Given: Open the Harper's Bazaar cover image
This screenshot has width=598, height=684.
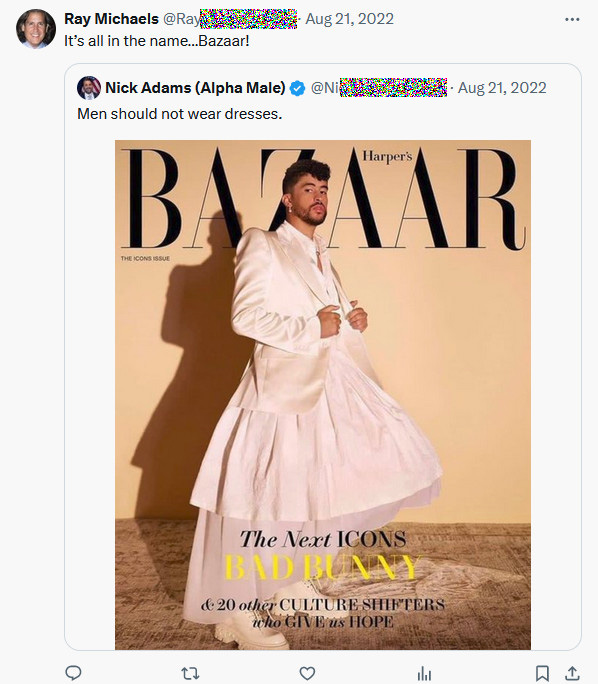Looking at the screenshot, I should pyautogui.click(x=323, y=395).
